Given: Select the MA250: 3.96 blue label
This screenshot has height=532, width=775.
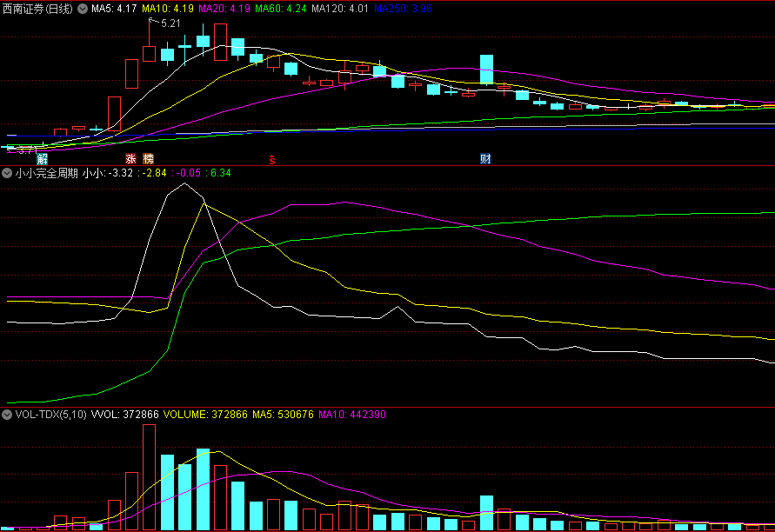Looking at the screenshot, I should 403,9.
